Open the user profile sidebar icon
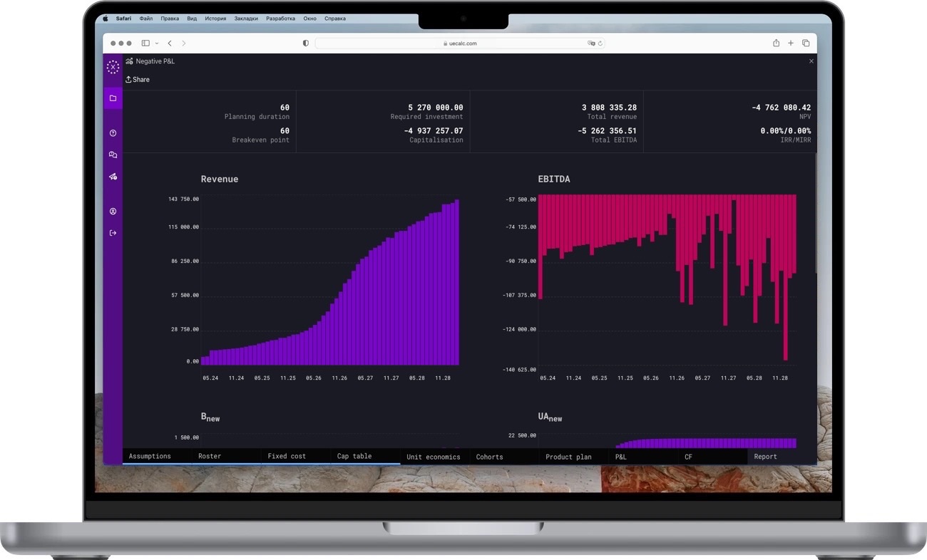 [x=113, y=212]
